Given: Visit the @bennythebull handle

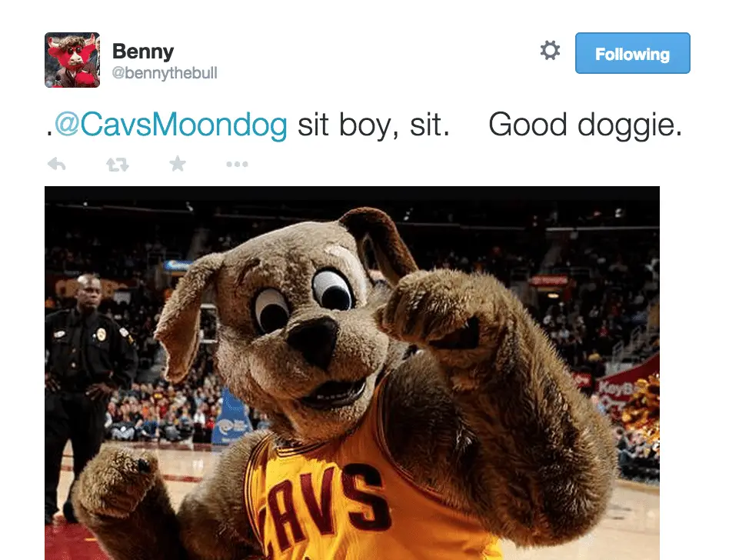Looking at the screenshot, I should pyautogui.click(x=165, y=73).
